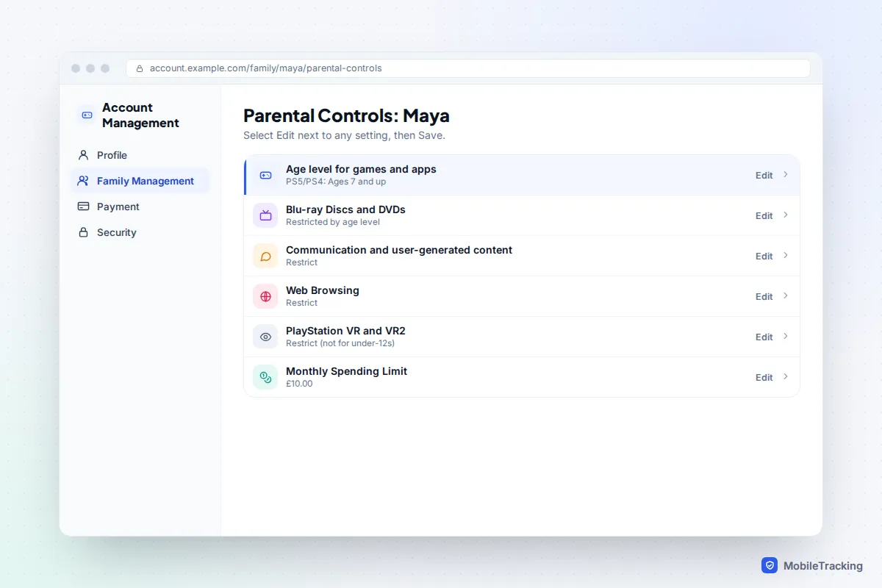The image size is (882, 588).
Task: Select the 'Monthly Spending Limit' title
Action: 346,371
